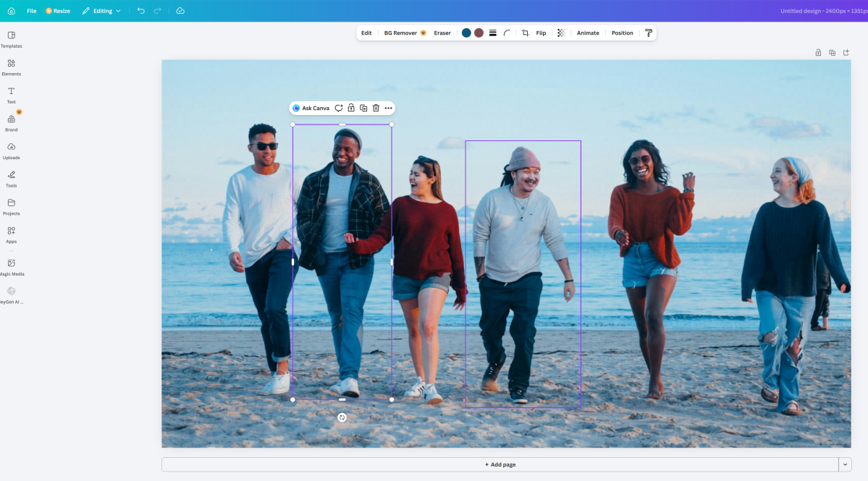
Task: Open the File menu
Action: pos(31,11)
